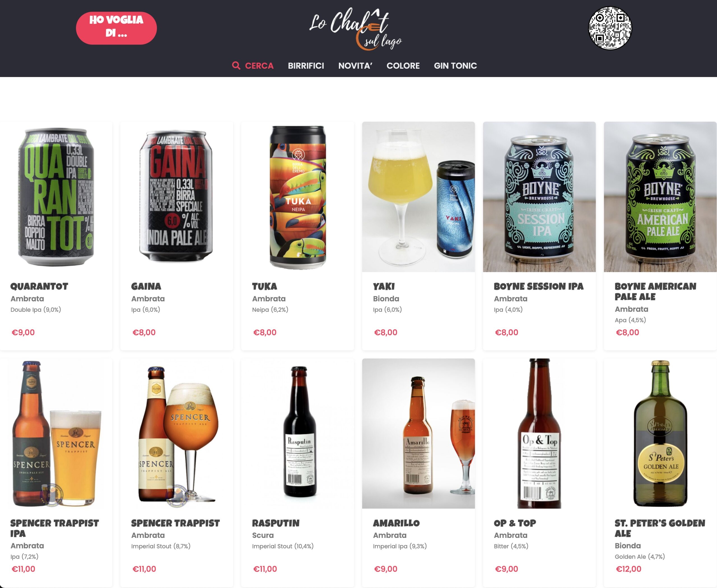Image resolution: width=717 pixels, height=588 pixels.
Task: Go to the GIN TONIC section
Action: pos(455,66)
